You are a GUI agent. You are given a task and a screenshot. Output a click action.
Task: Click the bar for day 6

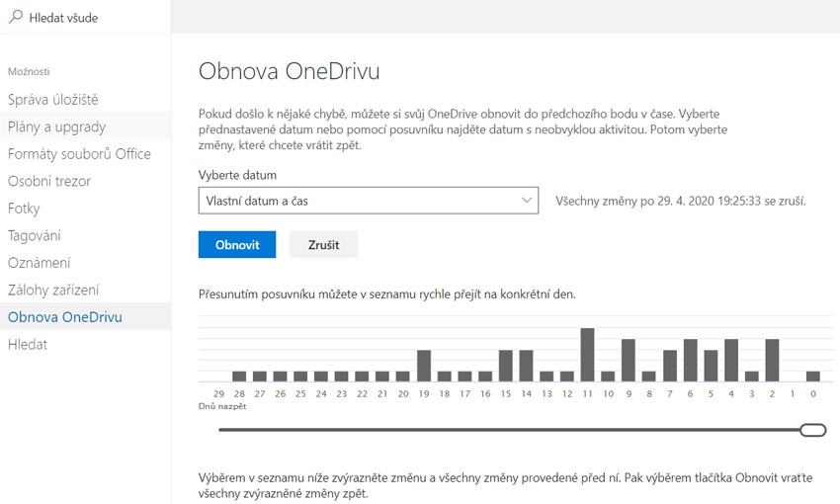pos(691,360)
